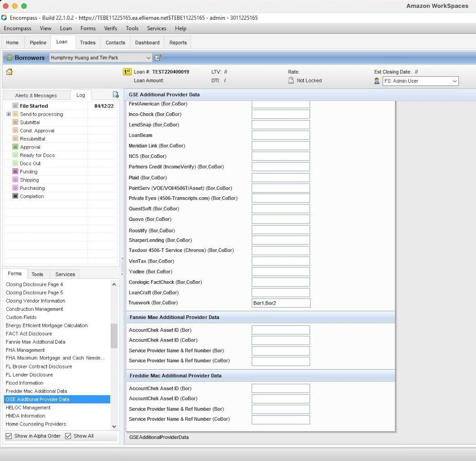Toggle the File Started milestone box
The height and width of the screenshot is (461, 476).
click(x=15, y=106)
